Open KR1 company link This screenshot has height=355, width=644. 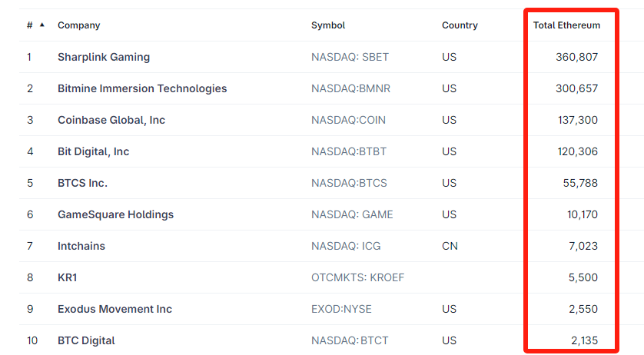click(x=68, y=277)
